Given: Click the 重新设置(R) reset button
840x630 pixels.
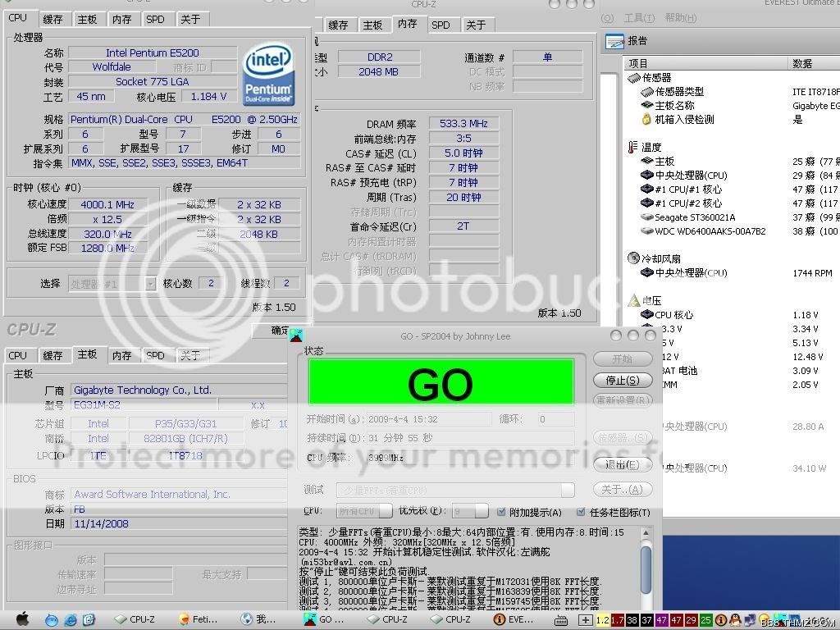Looking at the screenshot, I should click(x=623, y=400).
